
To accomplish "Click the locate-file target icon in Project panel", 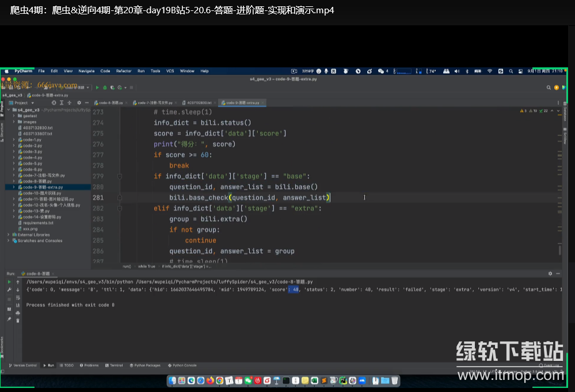I will 54,103.
